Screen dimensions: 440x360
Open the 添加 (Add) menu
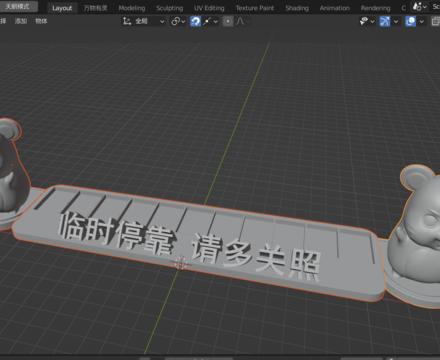21,21
